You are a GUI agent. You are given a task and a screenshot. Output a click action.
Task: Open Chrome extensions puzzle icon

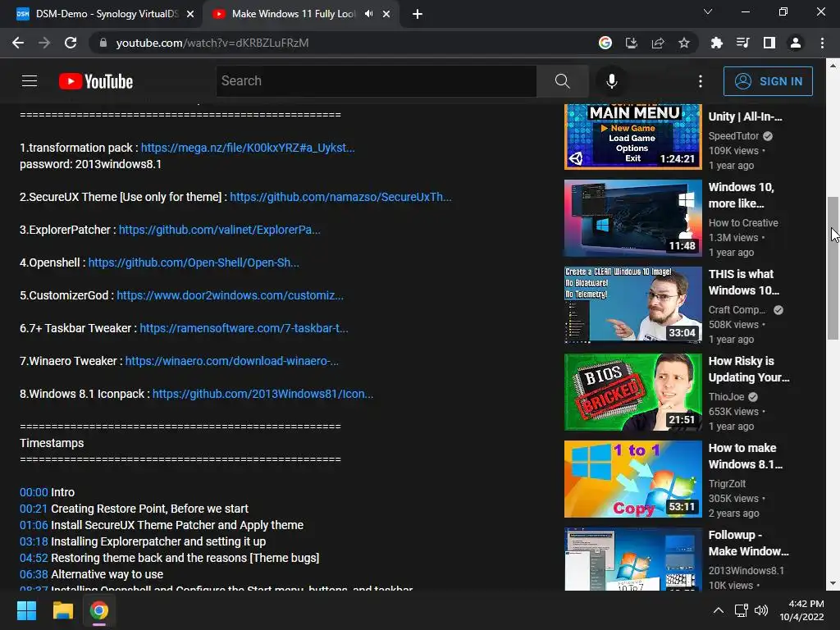(x=716, y=43)
